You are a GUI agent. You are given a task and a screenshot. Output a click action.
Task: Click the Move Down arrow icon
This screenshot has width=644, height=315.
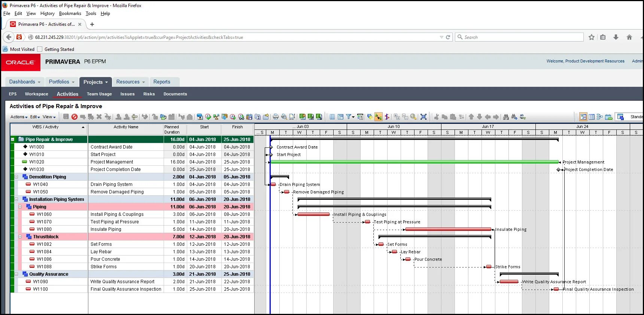pyautogui.click(x=479, y=117)
